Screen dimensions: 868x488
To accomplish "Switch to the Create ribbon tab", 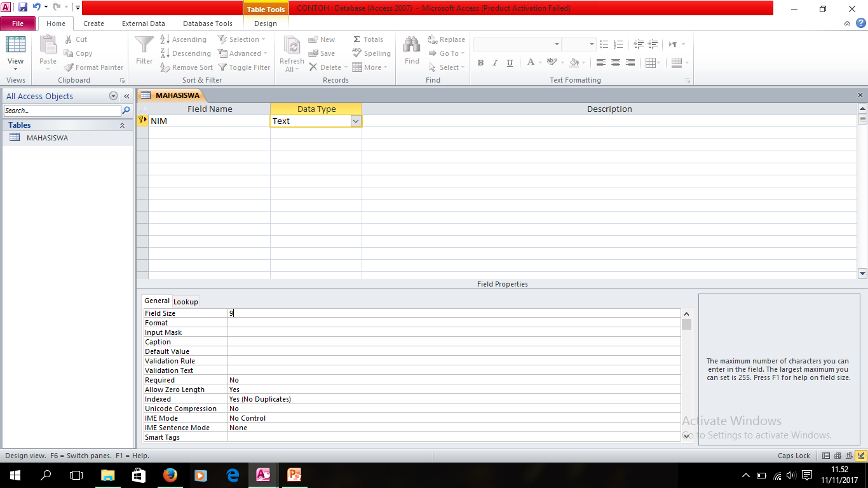I will point(93,24).
